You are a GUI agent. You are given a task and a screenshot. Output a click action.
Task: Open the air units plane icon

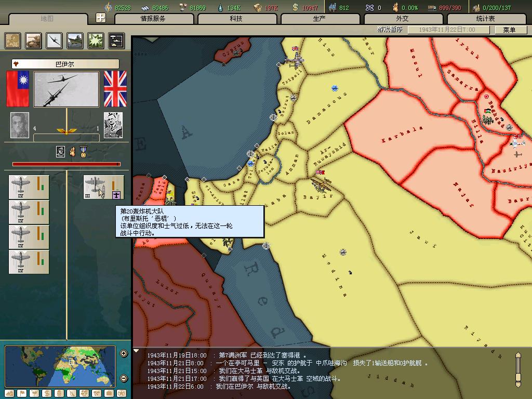point(54,41)
